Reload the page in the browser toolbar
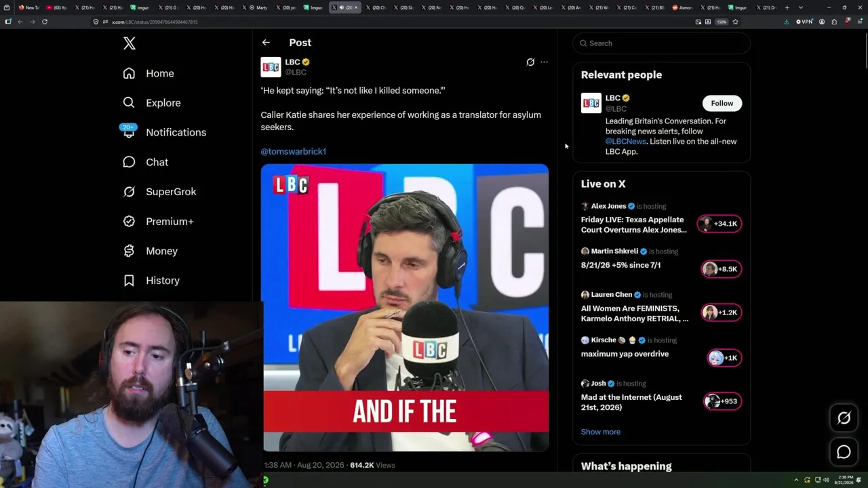This screenshot has width=868, height=488. [x=45, y=22]
